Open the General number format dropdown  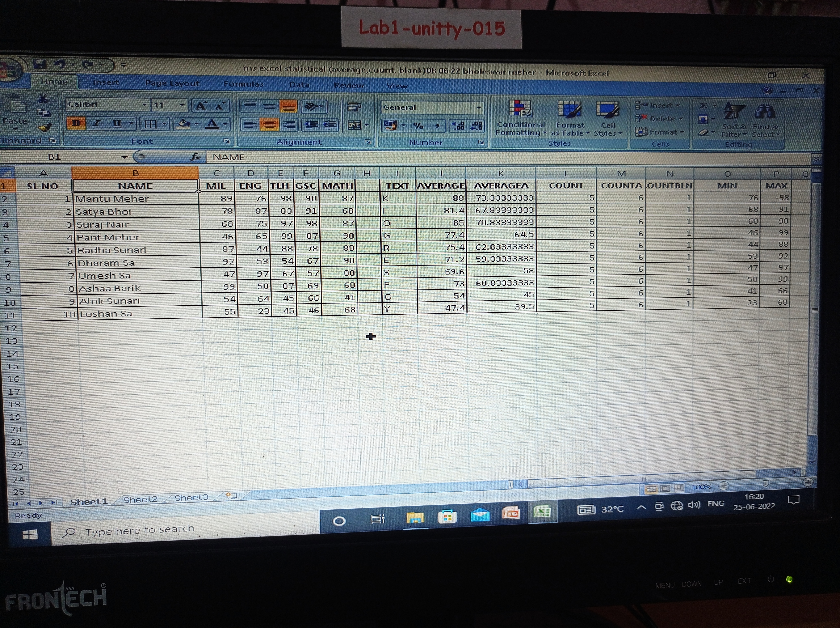478,108
